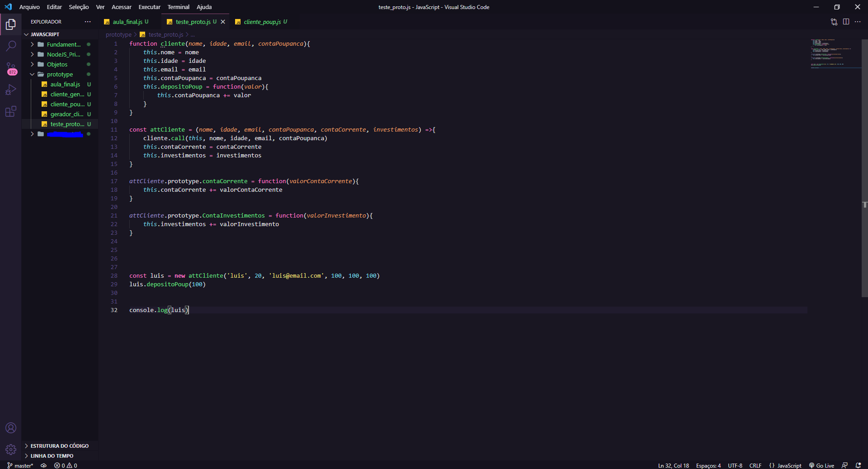Expand the ESTRUTURA DO CÓDIGO panel
The height and width of the screenshot is (469, 868).
tap(60, 446)
